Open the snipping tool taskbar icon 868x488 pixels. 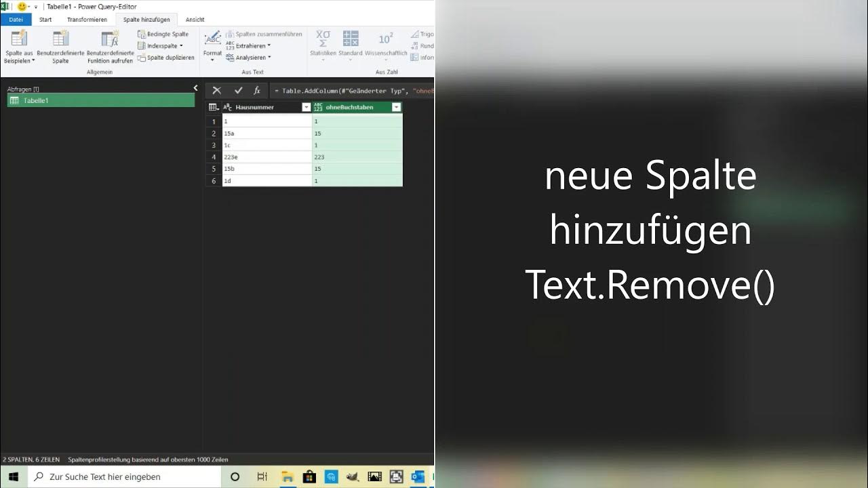click(397, 476)
